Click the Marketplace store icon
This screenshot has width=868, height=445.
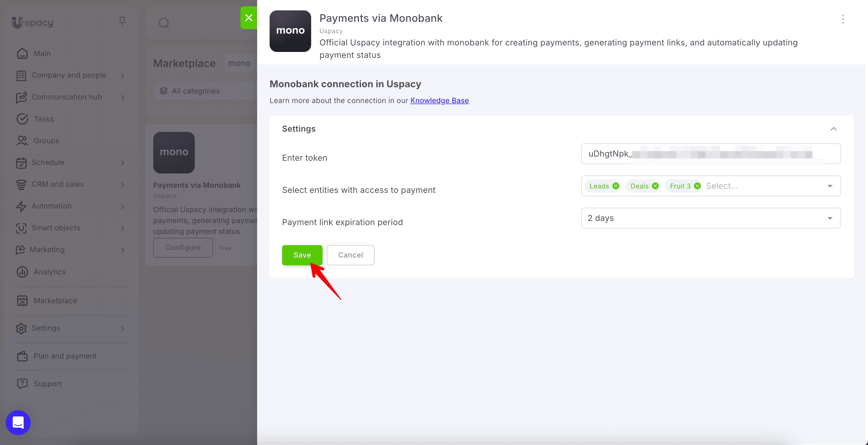(22, 301)
